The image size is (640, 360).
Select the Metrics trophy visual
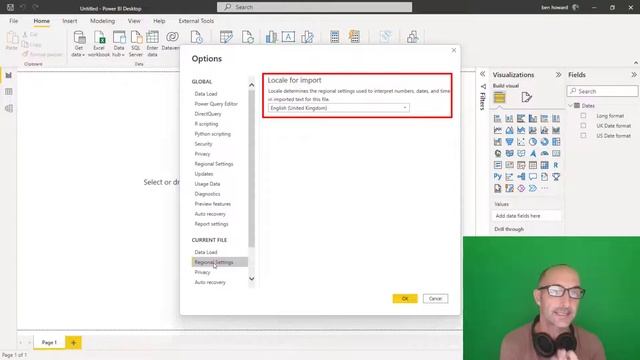556,177
